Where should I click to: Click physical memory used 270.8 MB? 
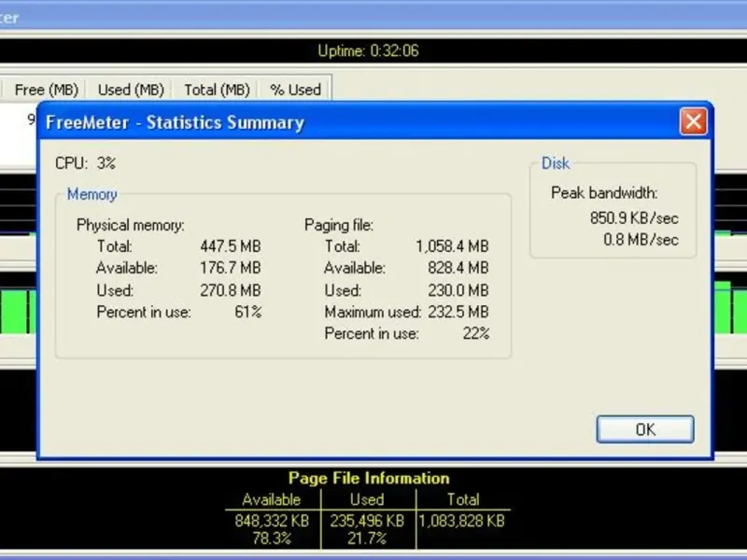coord(230,290)
